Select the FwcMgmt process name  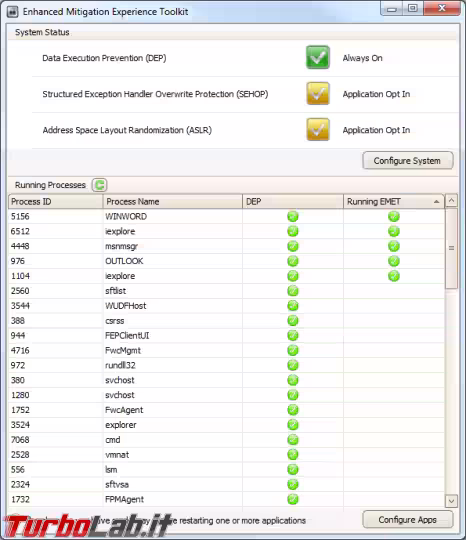[123, 350]
